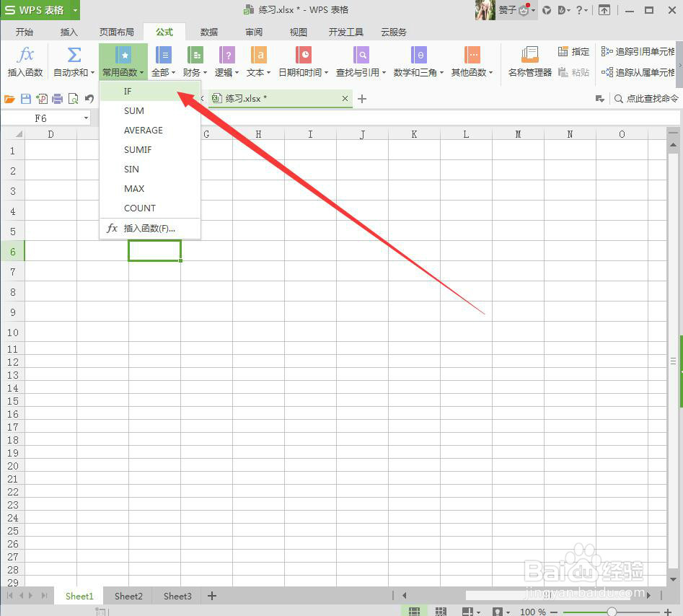Click the print preview icon
This screenshot has height=616, width=683.
point(74,99)
